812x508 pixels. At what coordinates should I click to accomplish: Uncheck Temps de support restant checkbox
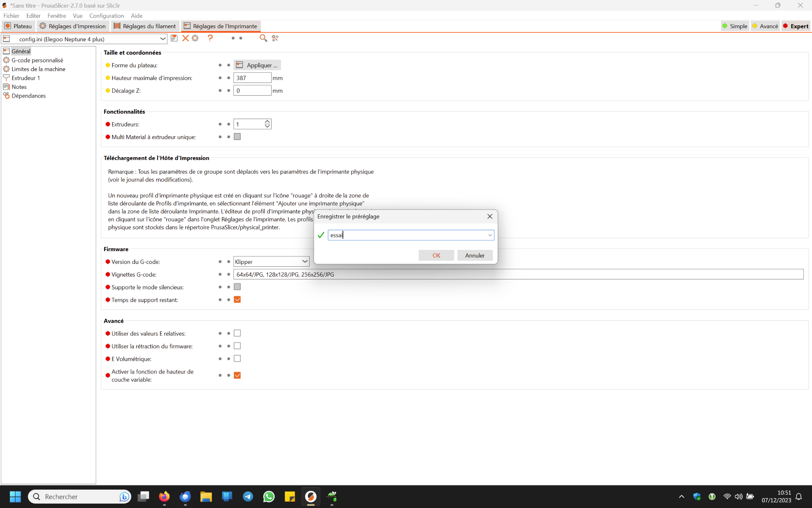tap(237, 300)
